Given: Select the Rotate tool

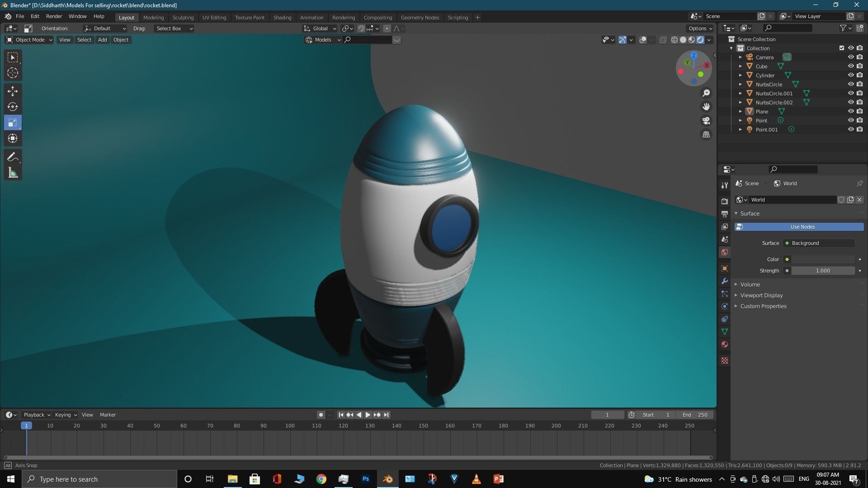Looking at the screenshot, I should tap(13, 107).
